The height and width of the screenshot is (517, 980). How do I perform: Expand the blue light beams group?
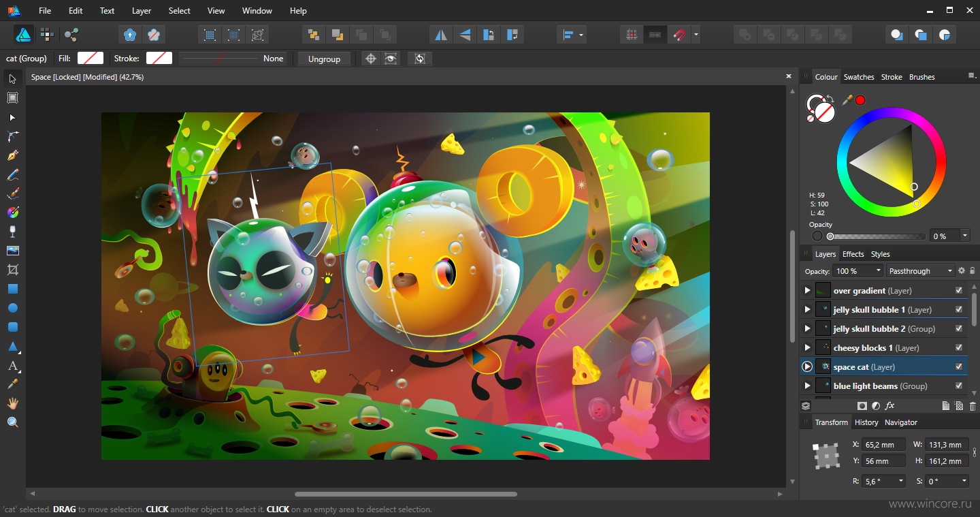pos(807,386)
